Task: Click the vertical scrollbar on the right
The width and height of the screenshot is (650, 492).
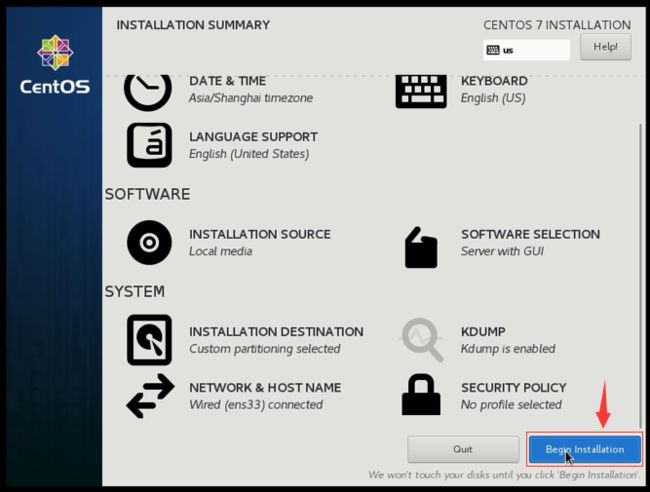Action: pos(641,276)
